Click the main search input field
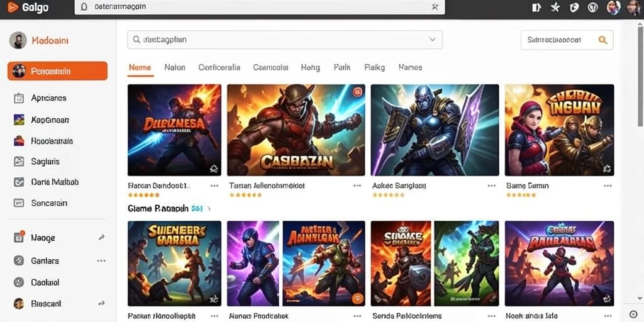 (285, 40)
